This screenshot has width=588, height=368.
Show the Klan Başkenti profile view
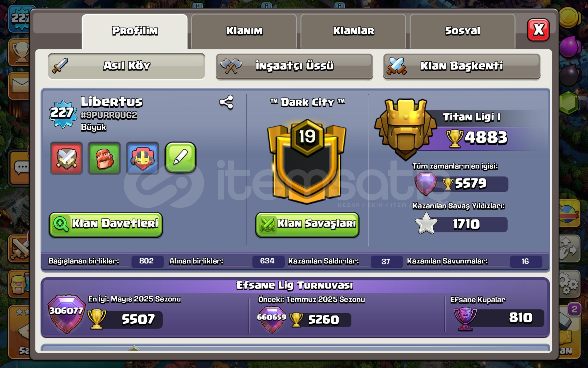(462, 66)
